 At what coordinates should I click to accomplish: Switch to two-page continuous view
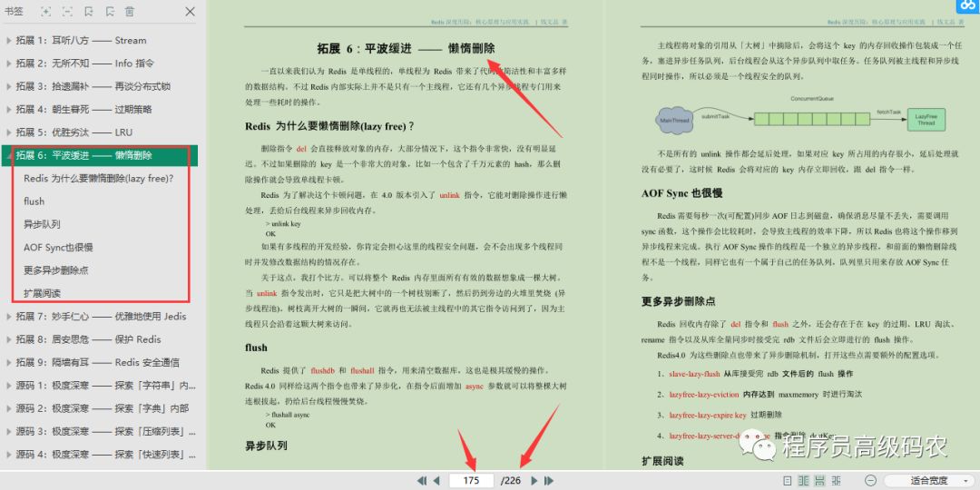(837, 481)
